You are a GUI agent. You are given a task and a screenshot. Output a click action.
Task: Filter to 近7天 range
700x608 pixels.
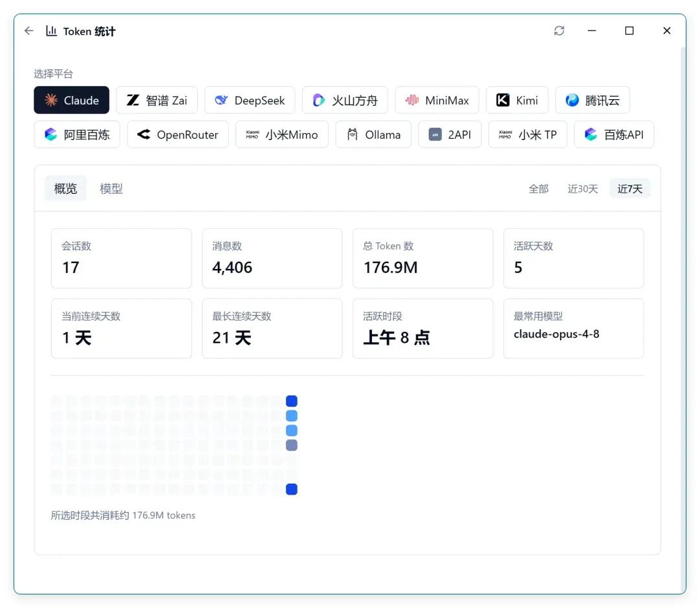pos(630,189)
